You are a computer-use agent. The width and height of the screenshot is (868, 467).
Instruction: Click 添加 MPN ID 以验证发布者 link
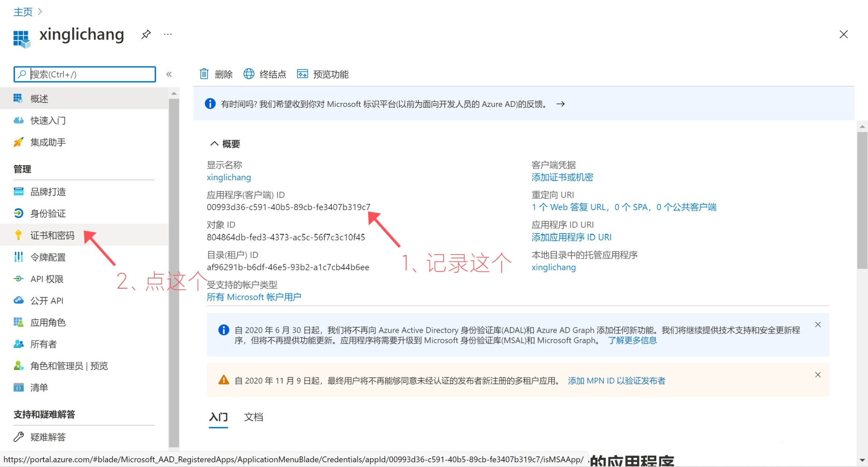[617, 381]
